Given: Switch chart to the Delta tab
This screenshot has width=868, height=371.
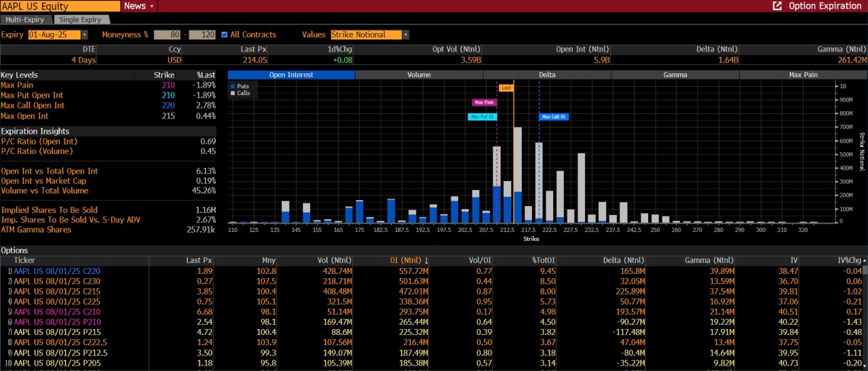Looking at the screenshot, I should tap(547, 75).
